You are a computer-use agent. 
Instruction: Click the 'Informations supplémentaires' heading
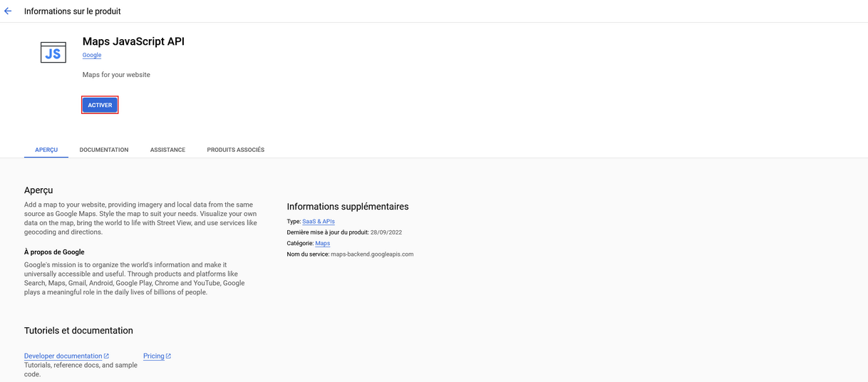pos(348,207)
